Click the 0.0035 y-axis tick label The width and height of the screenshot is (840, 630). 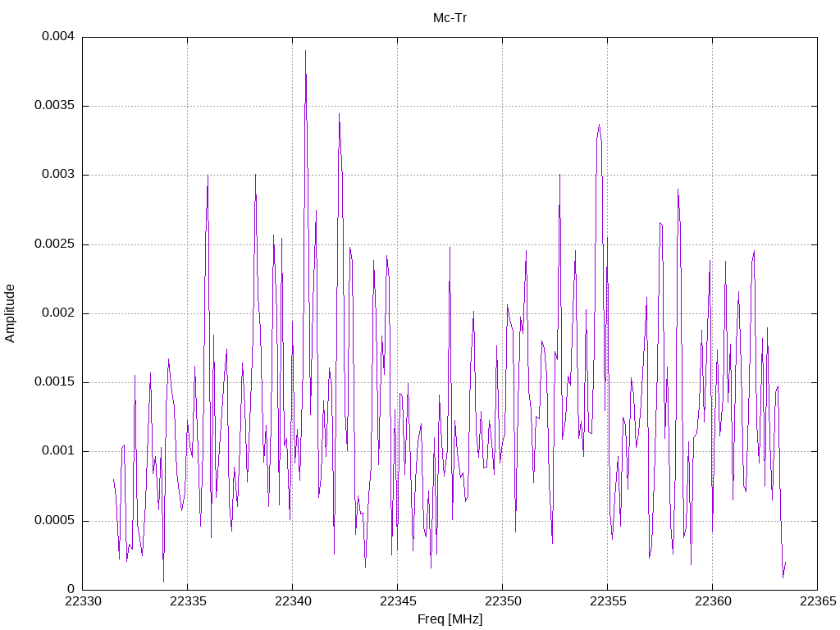[x=54, y=105]
